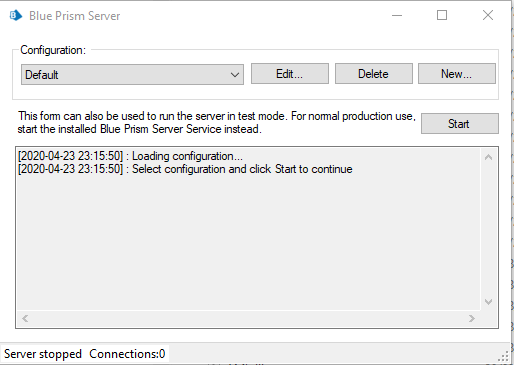Click the 'Select configuration and click Start' log entry
Image resolution: width=514 pixels, height=365 pixels.
click(185, 169)
